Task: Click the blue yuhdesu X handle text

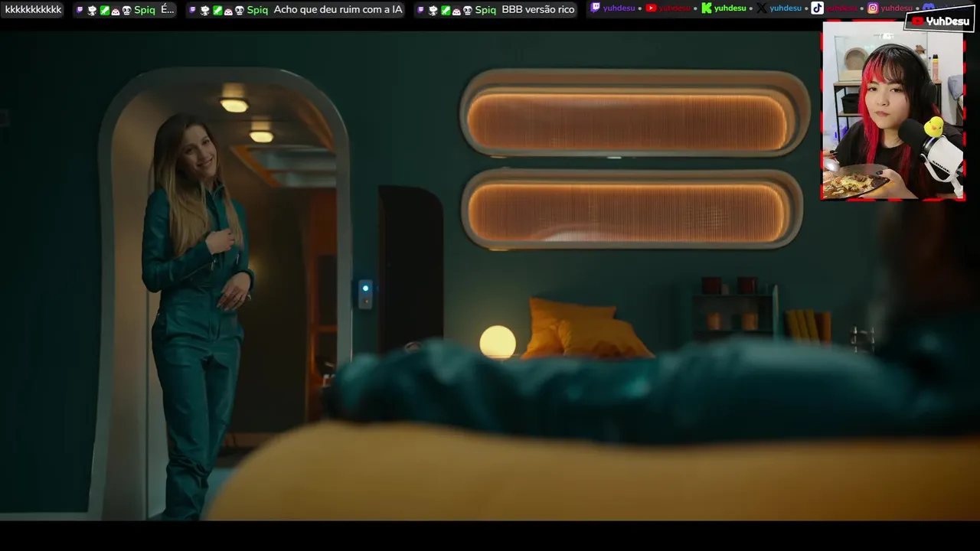Action: [x=786, y=8]
